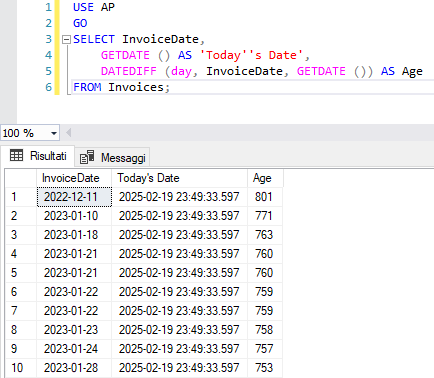Screen dimensions: 434x378
Task: Select the InvoiceDate cell 2023-01-10
Action: 74,216
